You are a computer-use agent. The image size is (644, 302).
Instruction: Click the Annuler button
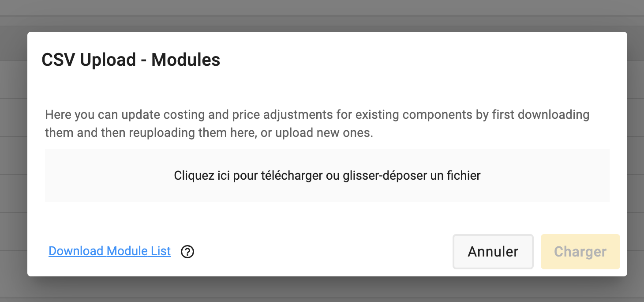coord(493,252)
